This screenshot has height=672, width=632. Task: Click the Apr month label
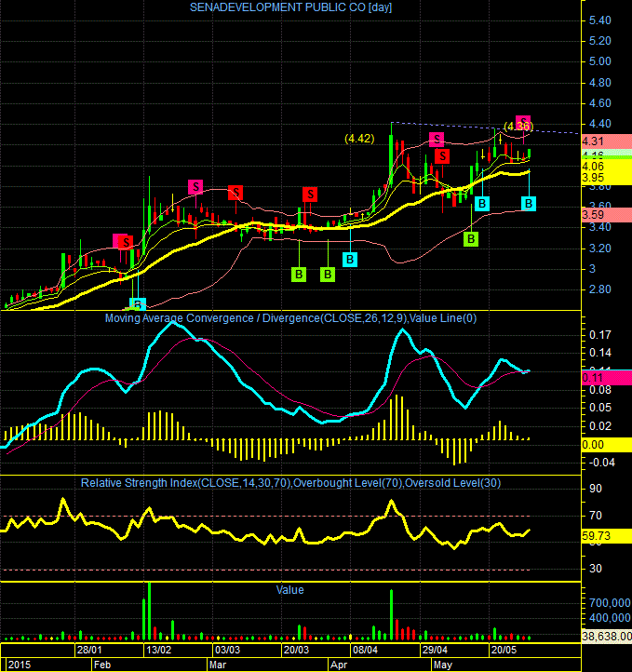(x=339, y=665)
